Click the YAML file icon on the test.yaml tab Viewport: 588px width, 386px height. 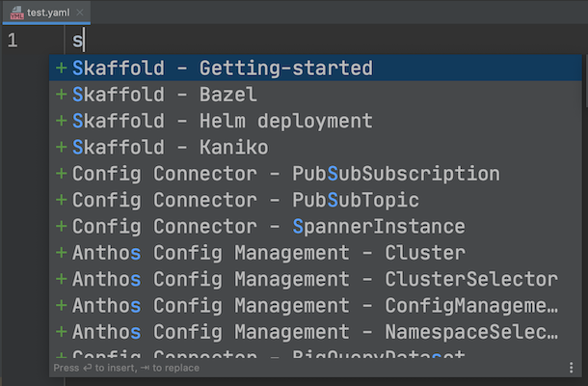14,12
